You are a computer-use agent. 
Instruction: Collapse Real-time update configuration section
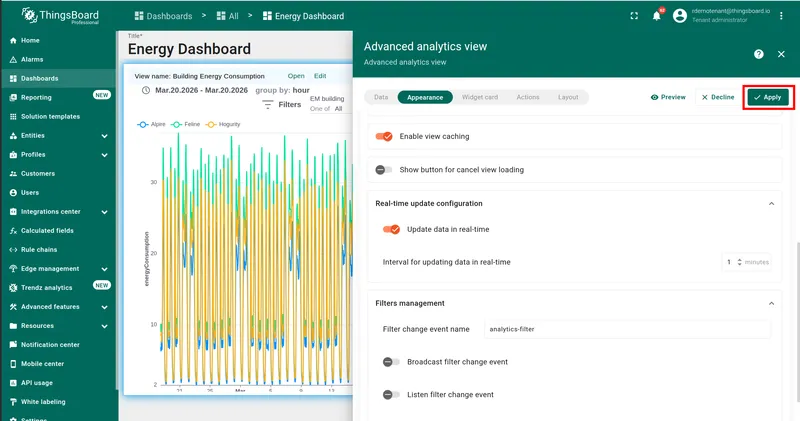point(771,204)
